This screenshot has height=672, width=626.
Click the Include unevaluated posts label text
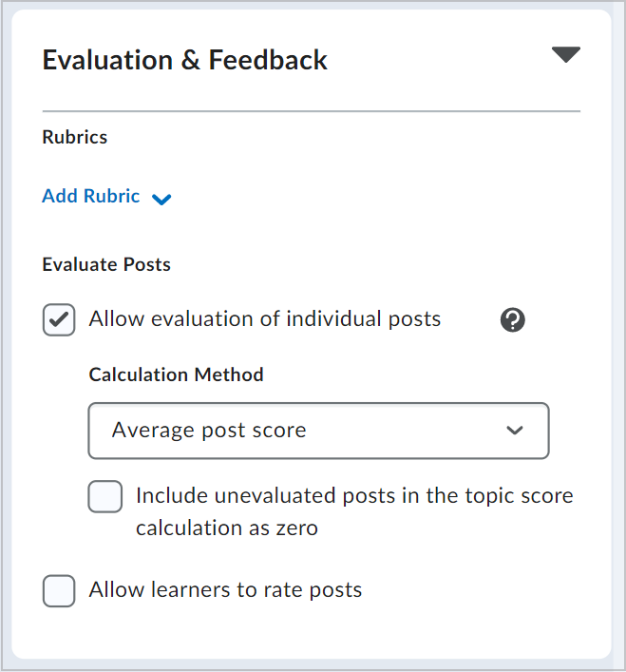click(x=354, y=511)
